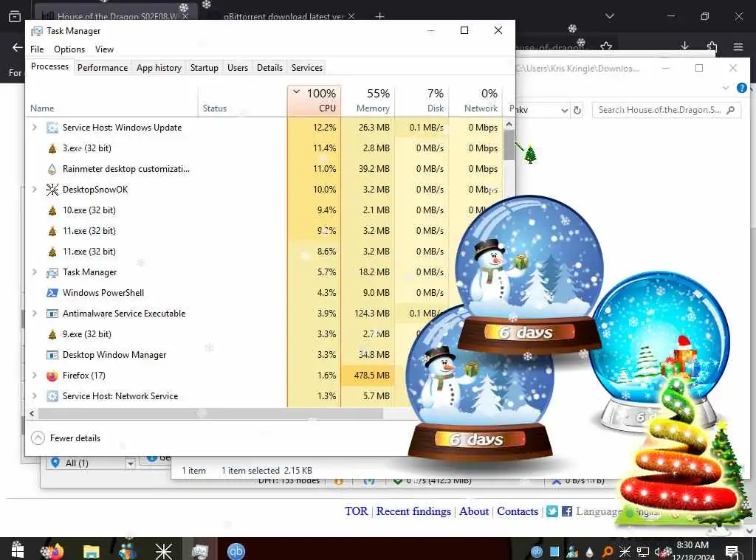The height and width of the screenshot is (560, 756).
Task: Open the Facebook icon link in page footer
Action: point(567,511)
